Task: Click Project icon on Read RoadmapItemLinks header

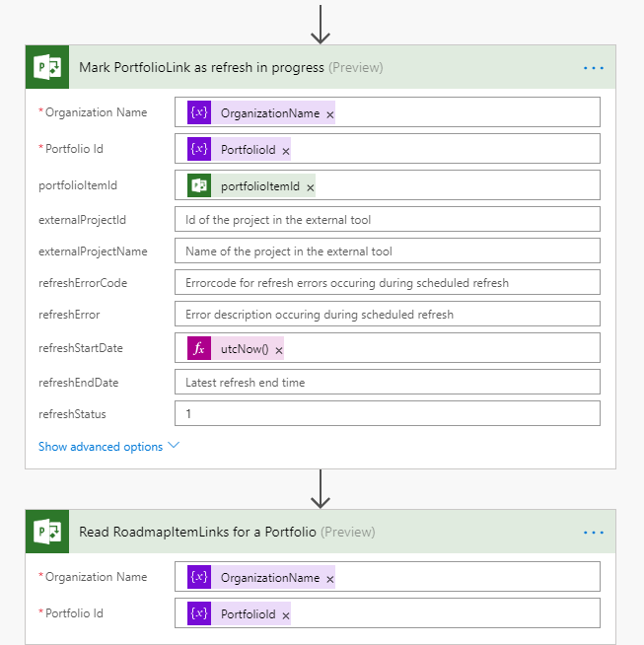Action: [x=46, y=533]
